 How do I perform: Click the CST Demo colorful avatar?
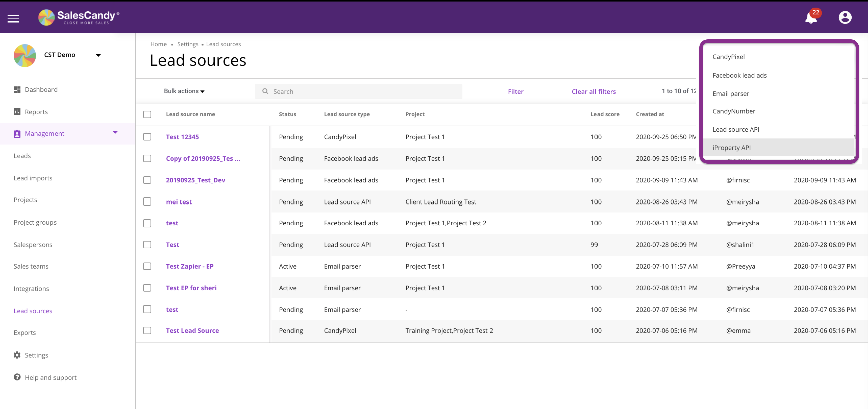pyautogui.click(x=25, y=55)
